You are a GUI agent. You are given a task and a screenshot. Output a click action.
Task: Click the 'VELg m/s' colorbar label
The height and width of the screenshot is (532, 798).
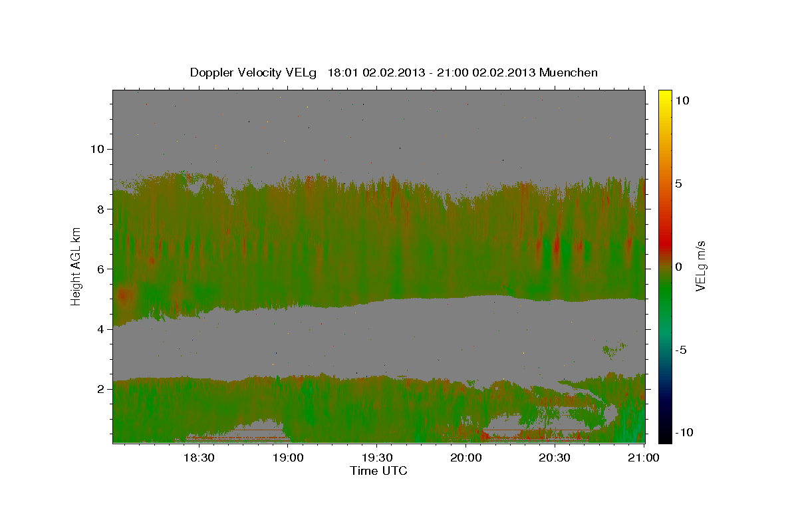click(x=700, y=266)
